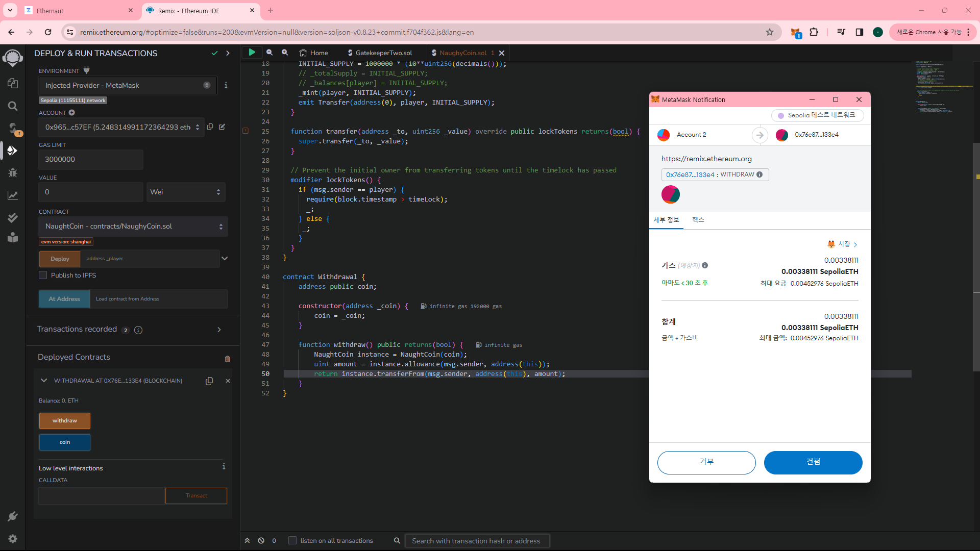Image resolution: width=980 pixels, height=551 pixels.
Task: Click the deploy address _player input
Action: tap(150, 259)
